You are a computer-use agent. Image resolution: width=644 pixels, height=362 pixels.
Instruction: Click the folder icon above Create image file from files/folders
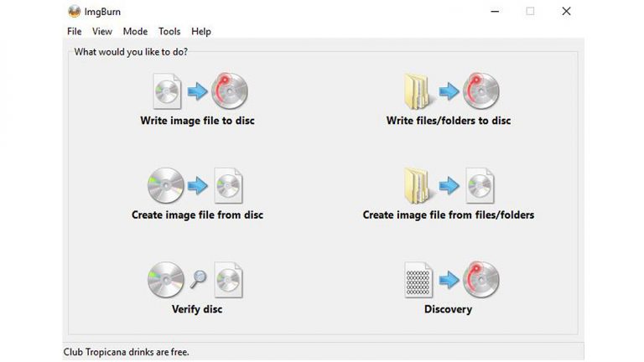417,186
